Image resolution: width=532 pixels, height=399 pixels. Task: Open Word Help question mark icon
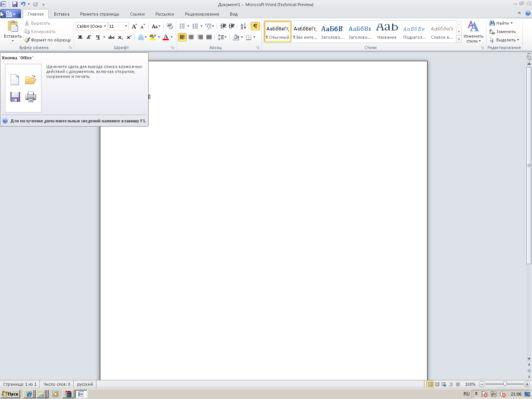coord(528,13)
